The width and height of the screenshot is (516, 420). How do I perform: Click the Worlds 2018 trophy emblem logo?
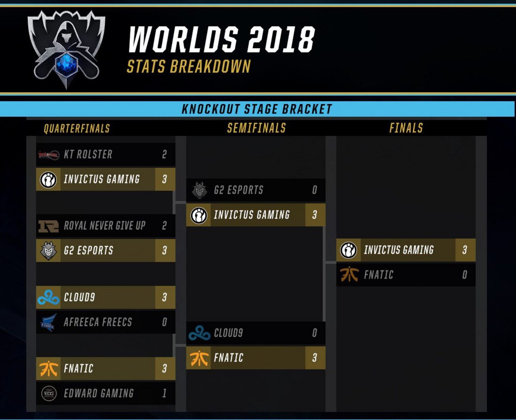click(x=67, y=49)
